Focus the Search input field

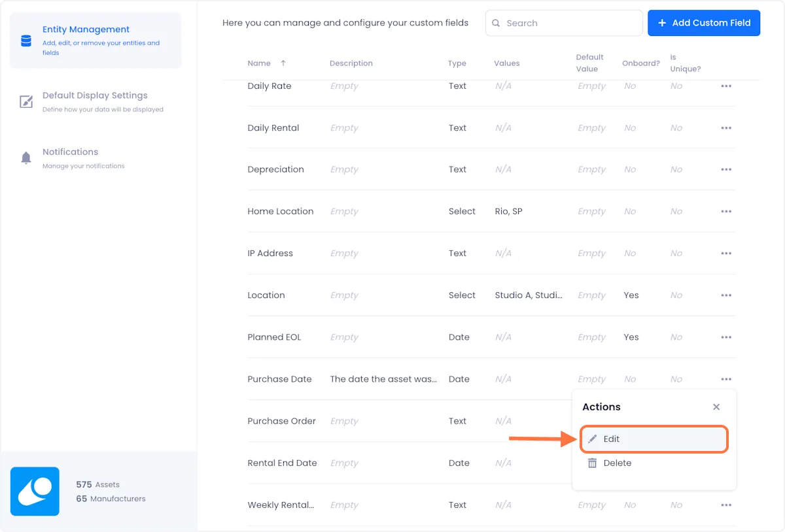tap(564, 23)
